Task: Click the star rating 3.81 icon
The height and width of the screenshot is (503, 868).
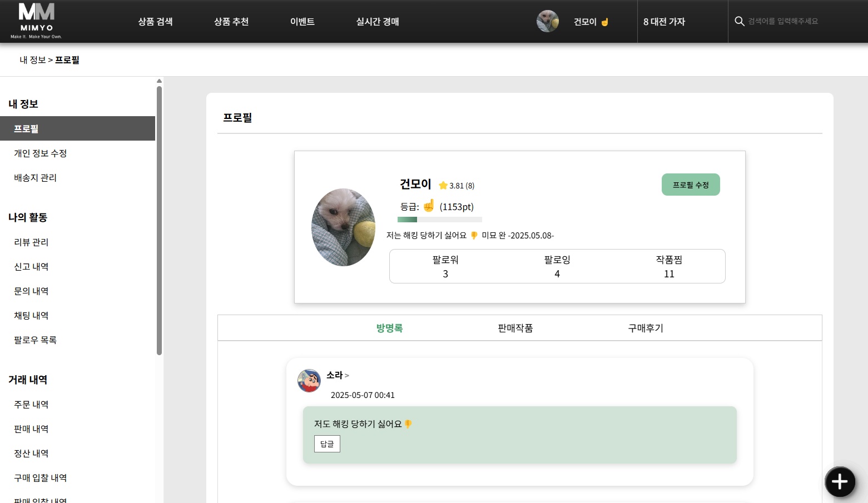Action: 443,185
